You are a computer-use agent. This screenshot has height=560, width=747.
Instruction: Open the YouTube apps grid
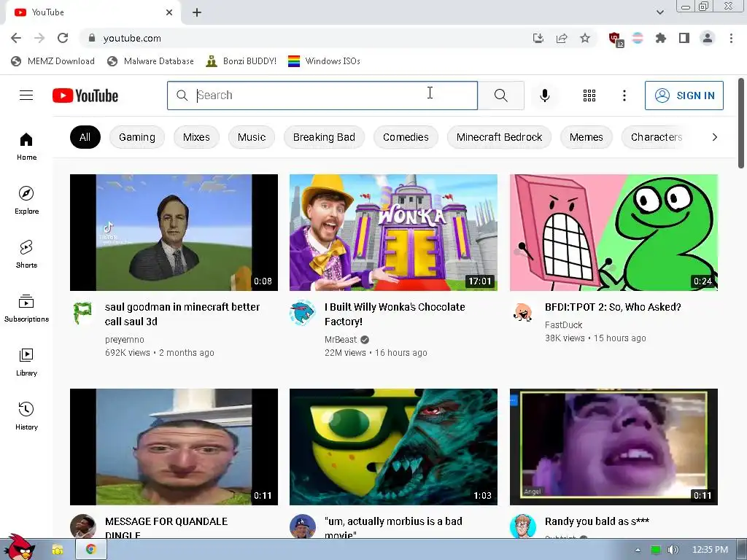coord(589,96)
